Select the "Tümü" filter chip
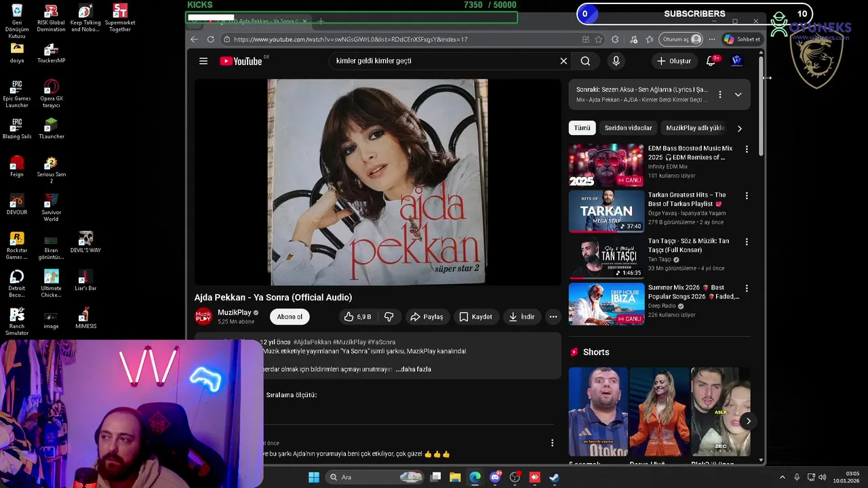Screen dimensions: 868x488 582,128
